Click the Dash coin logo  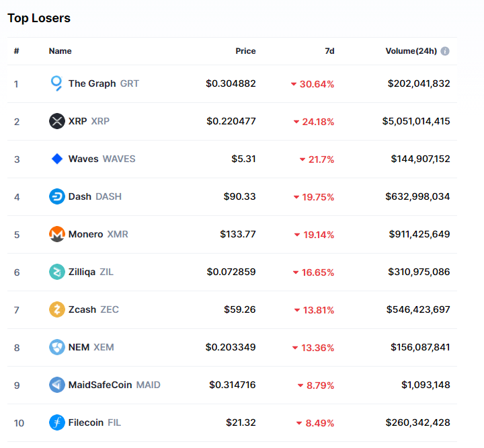pyautogui.click(x=57, y=196)
